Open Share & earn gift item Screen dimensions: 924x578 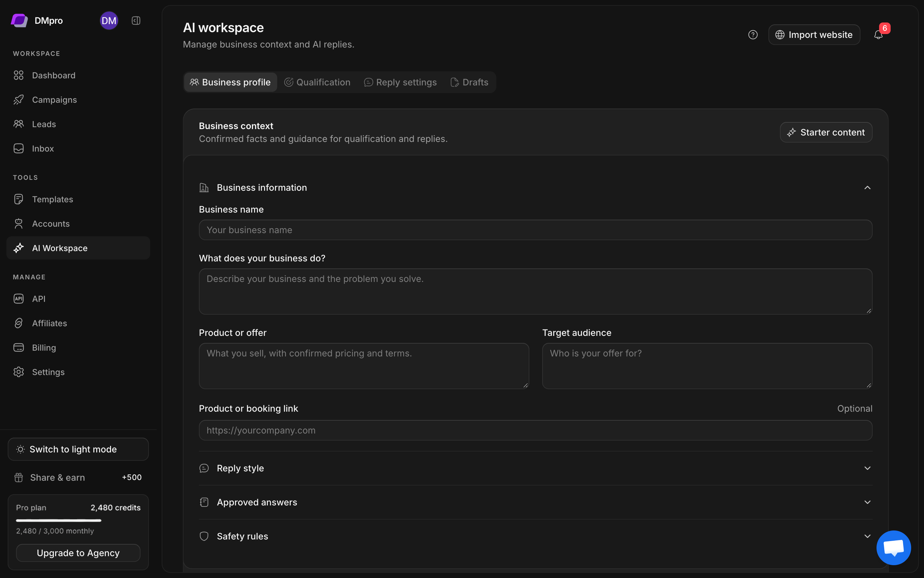(x=78, y=477)
